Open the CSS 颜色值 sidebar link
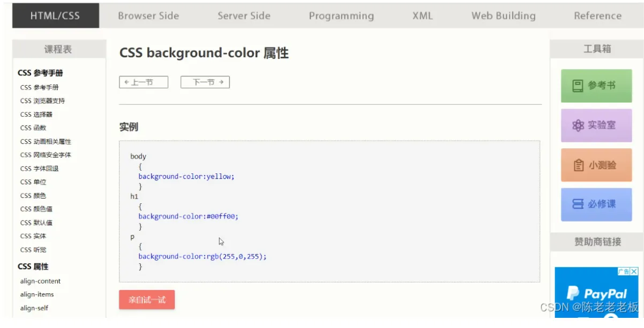Image resolution: width=644 pixels, height=328 pixels. click(x=36, y=209)
